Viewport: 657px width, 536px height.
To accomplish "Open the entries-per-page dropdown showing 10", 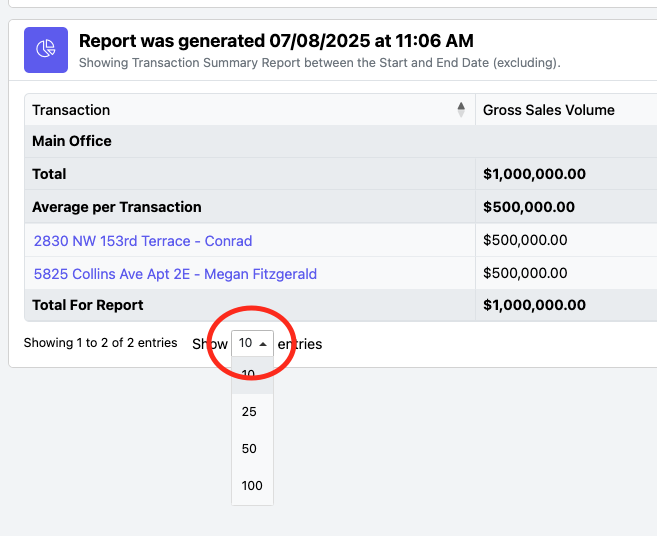I will point(252,343).
